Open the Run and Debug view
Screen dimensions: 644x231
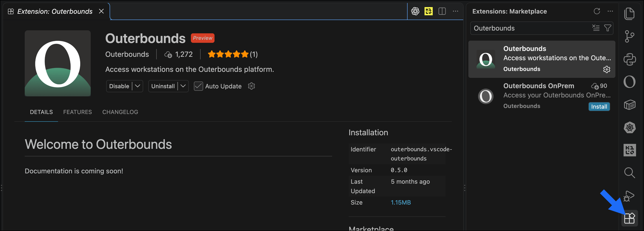[x=629, y=196]
